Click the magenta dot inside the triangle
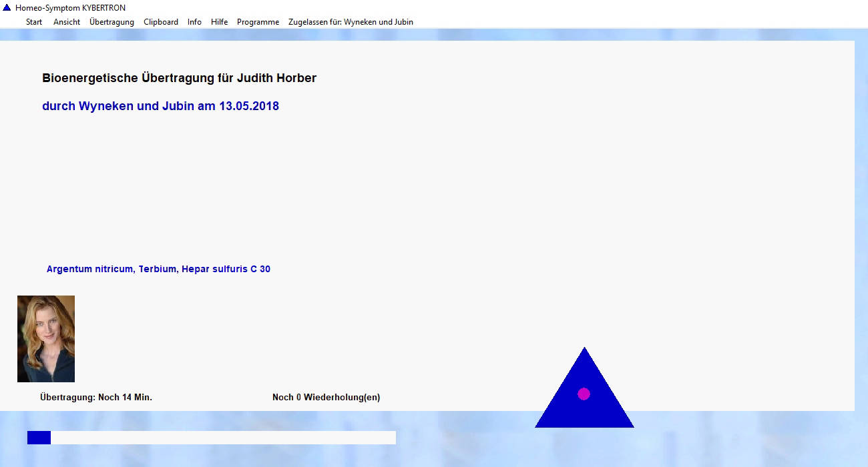 point(584,394)
